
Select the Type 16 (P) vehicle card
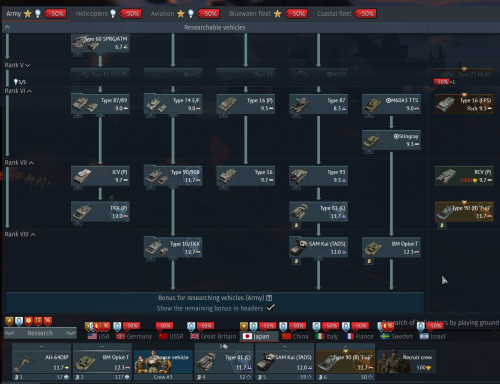pos(246,104)
